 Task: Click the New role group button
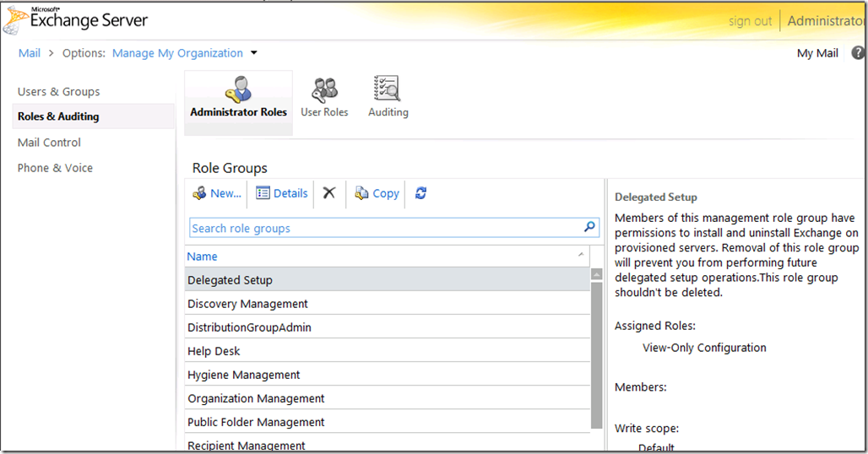217,193
